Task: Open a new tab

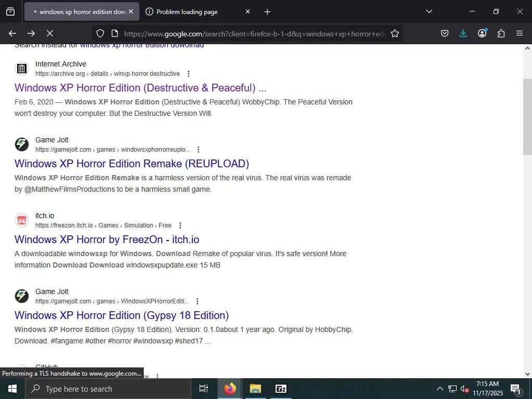Action: tap(268, 12)
